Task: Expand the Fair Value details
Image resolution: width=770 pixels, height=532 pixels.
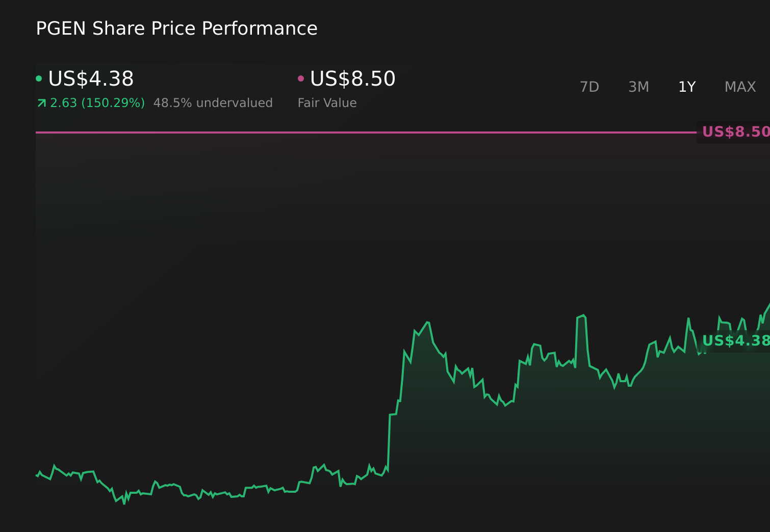Action: [x=352, y=79]
